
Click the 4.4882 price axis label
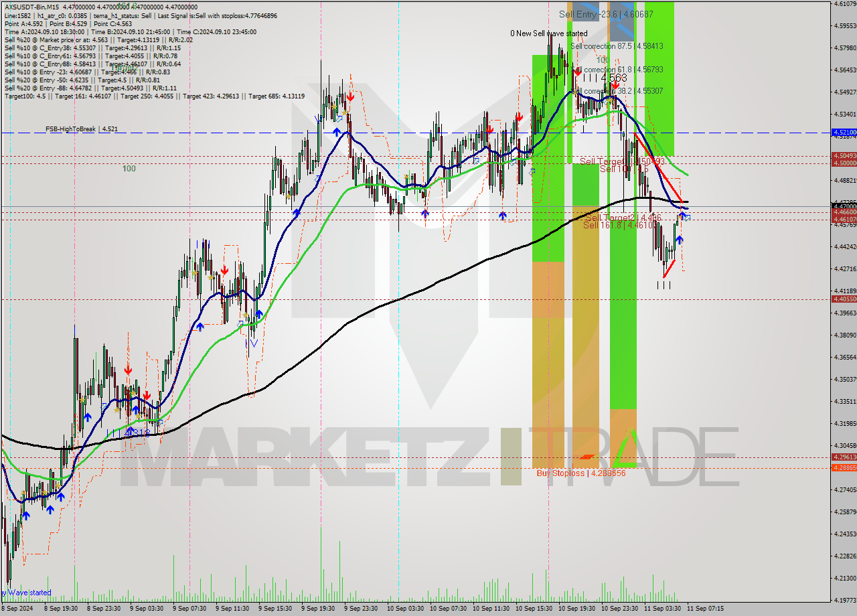point(845,180)
